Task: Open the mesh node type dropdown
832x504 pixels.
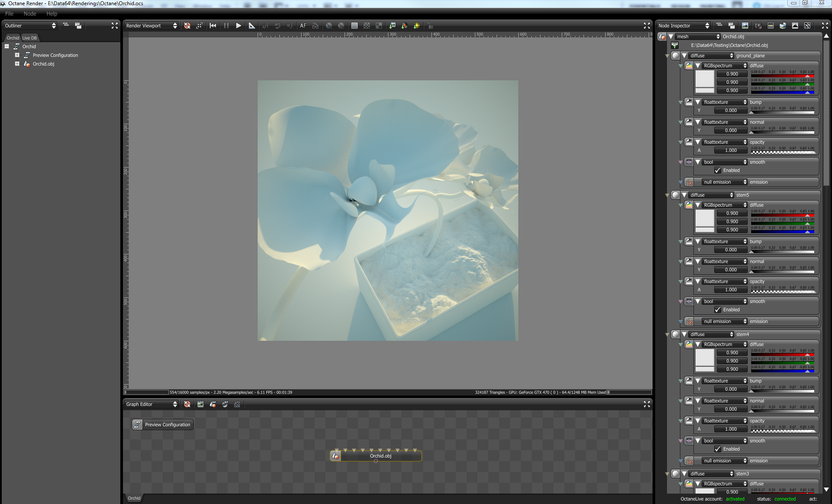Action: (x=698, y=36)
